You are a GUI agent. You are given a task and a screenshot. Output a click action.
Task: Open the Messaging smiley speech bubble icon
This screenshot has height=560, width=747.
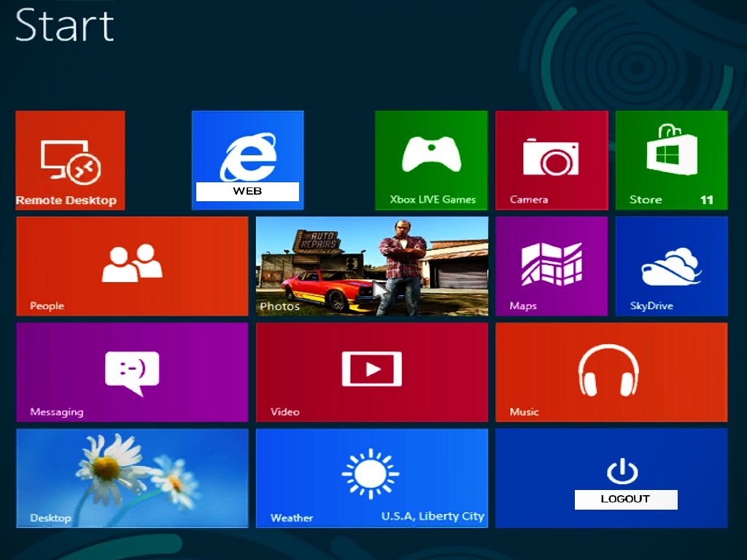(x=132, y=373)
